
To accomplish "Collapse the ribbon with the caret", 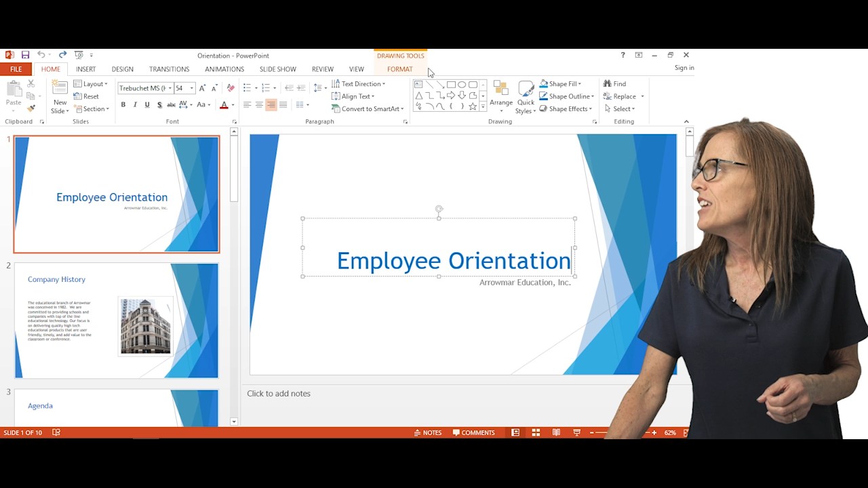I will click(686, 122).
